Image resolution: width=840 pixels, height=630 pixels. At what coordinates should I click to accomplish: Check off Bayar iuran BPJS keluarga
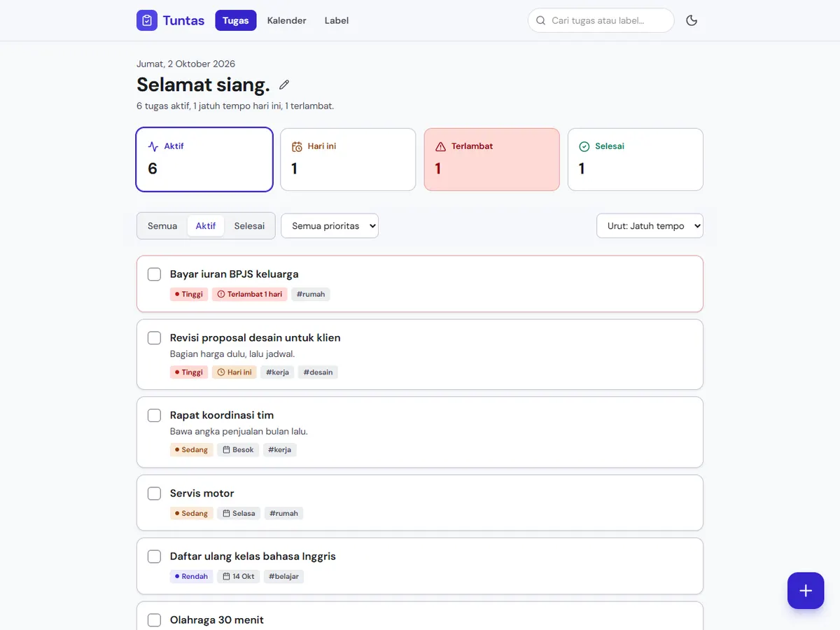pos(154,274)
